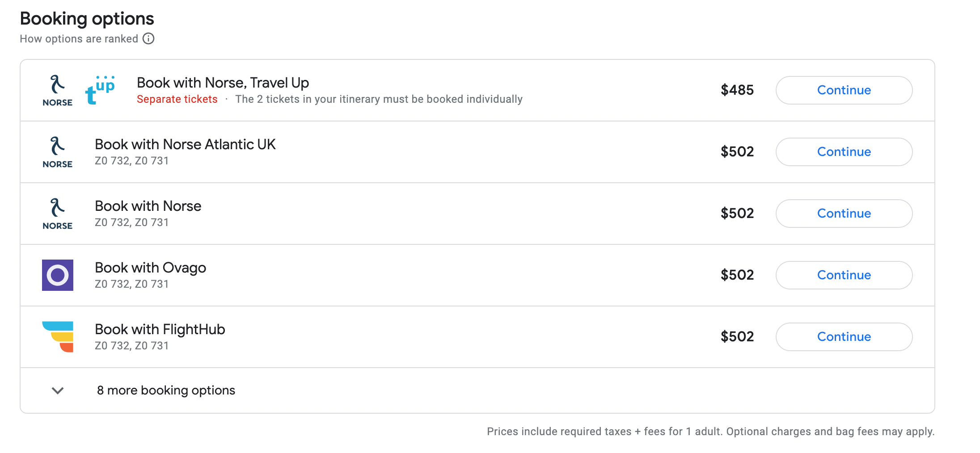Image resolution: width=980 pixels, height=453 pixels.
Task: Choose Continue on the Ovago option
Action: 844,275
